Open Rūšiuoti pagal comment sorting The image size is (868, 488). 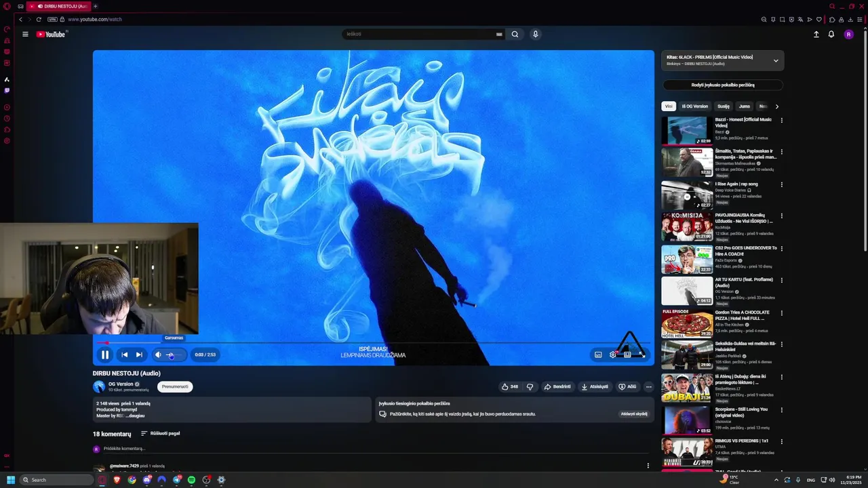[x=161, y=433]
